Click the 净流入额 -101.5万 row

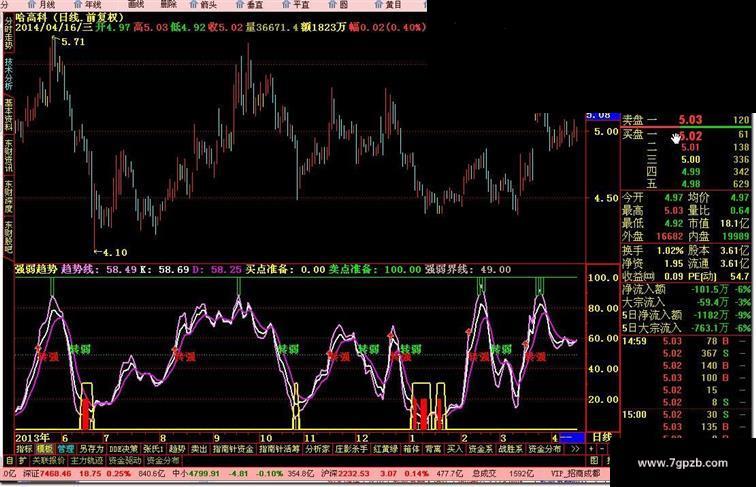pos(686,289)
